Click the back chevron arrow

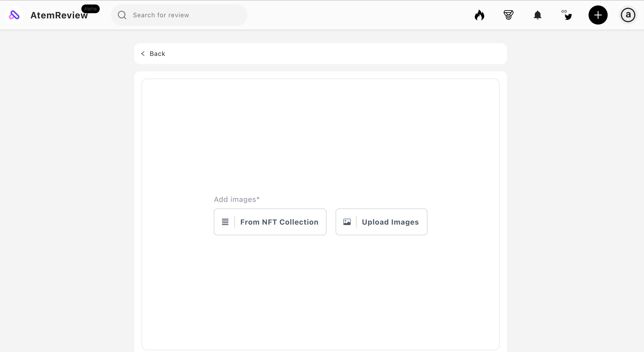(x=143, y=54)
